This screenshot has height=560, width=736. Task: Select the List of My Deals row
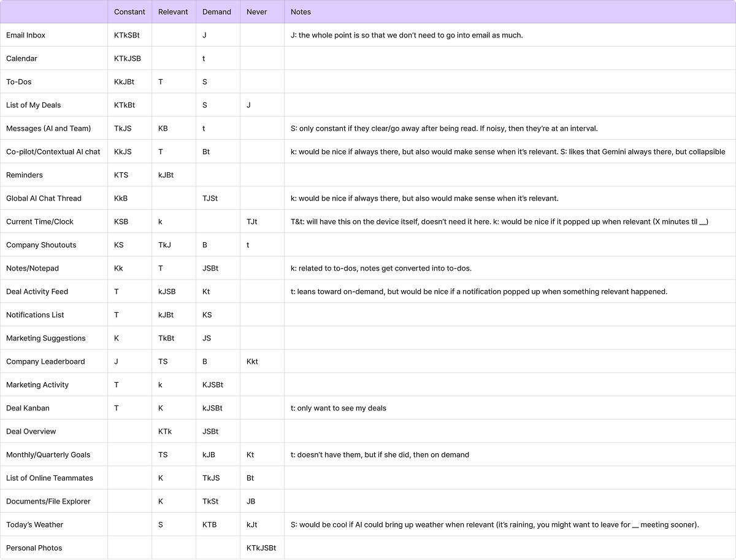coord(368,105)
